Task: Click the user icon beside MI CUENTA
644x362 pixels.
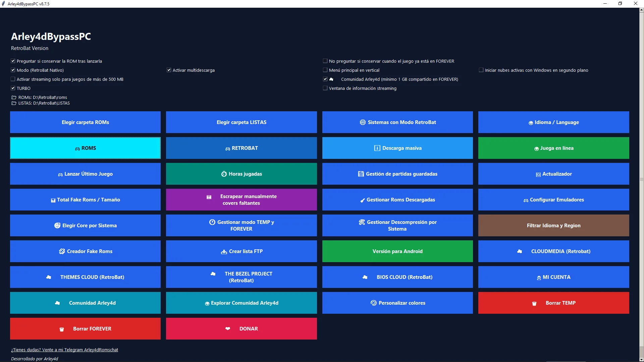Action: tap(539, 278)
